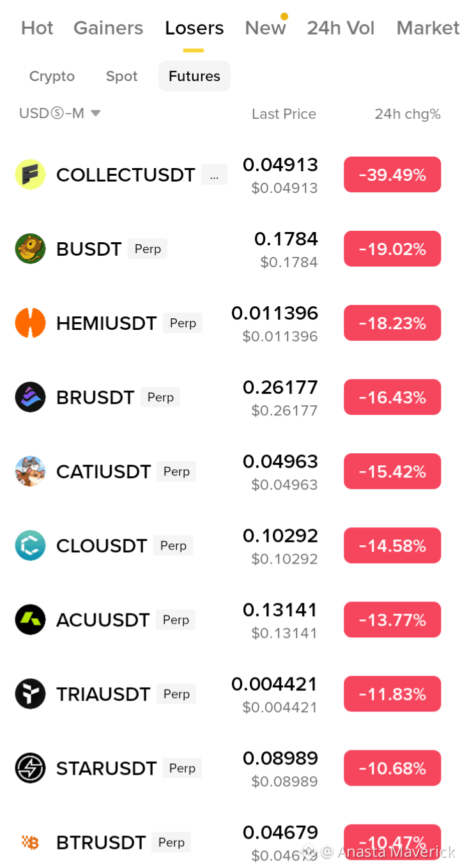Select the orange HEMIUSDT coin icon
Image resolution: width=460 pixels, height=868 pixels.
point(30,323)
